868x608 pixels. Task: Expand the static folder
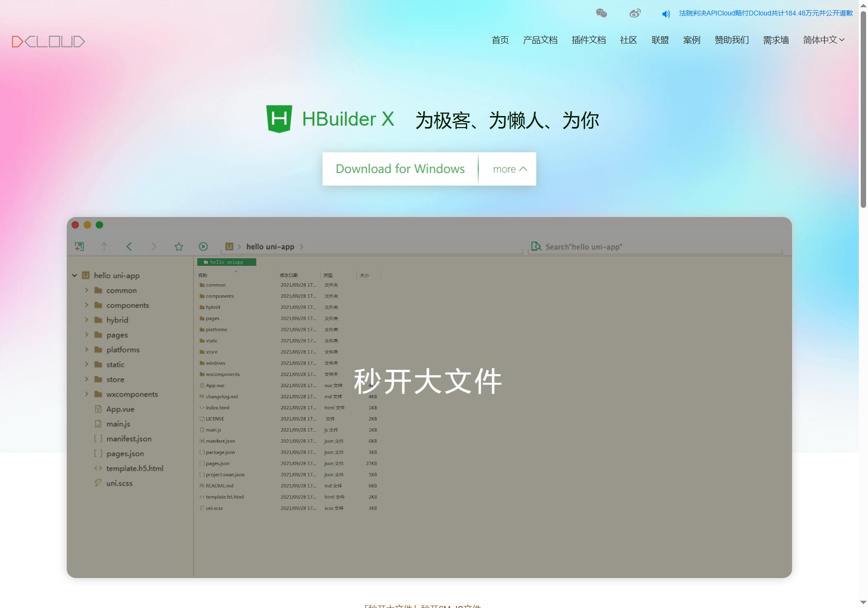coord(87,364)
